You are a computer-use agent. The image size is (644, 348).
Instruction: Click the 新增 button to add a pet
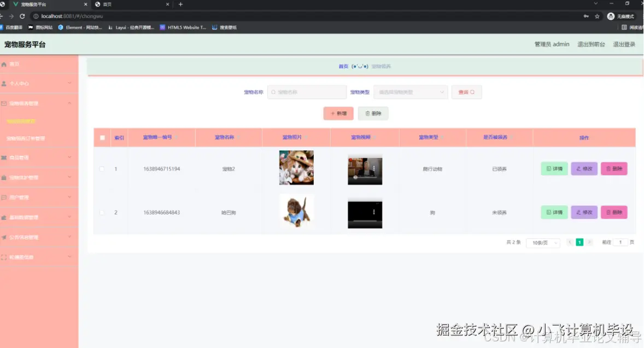coord(338,113)
